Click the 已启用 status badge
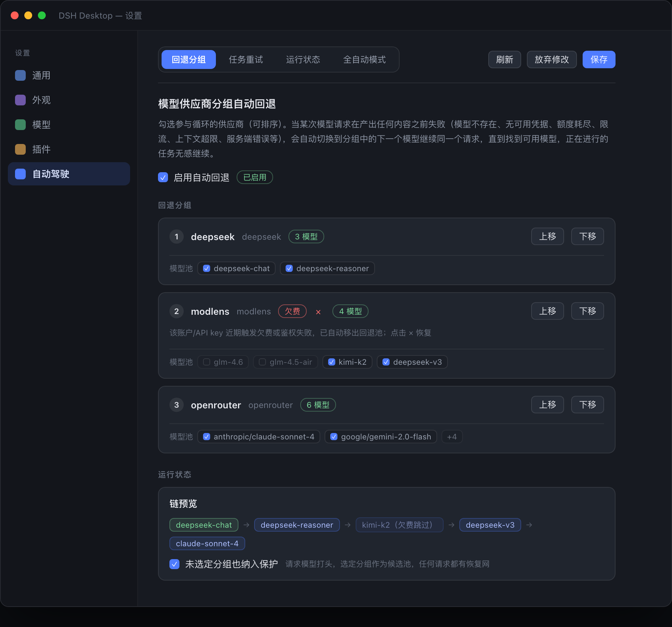This screenshot has height=627, width=672. 255,177
